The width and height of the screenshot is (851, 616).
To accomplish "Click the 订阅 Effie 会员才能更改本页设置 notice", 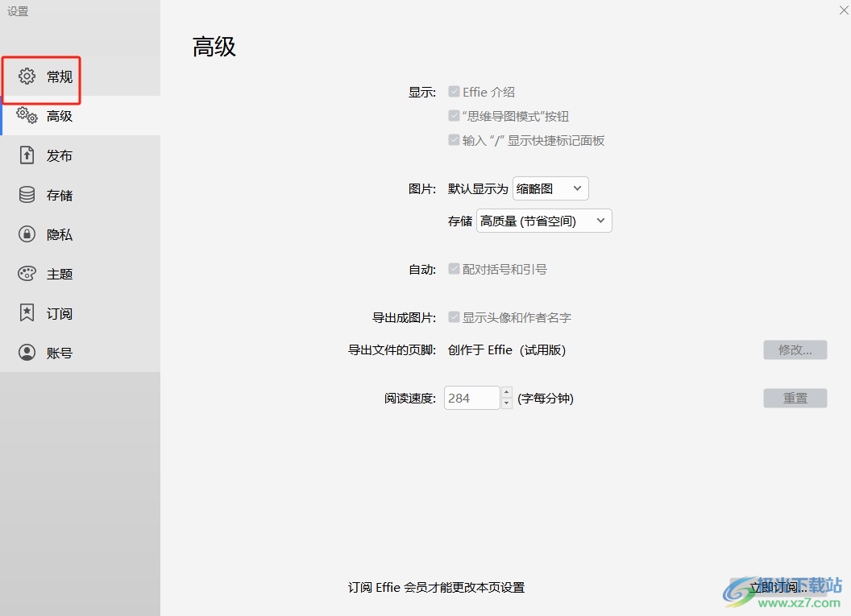I will click(x=436, y=587).
